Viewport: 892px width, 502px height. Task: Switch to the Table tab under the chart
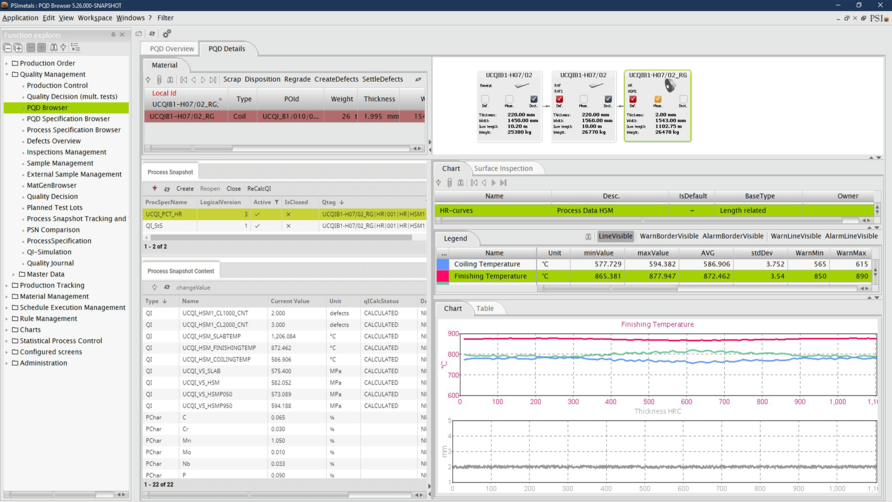pyautogui.click(x=485, y=308)
